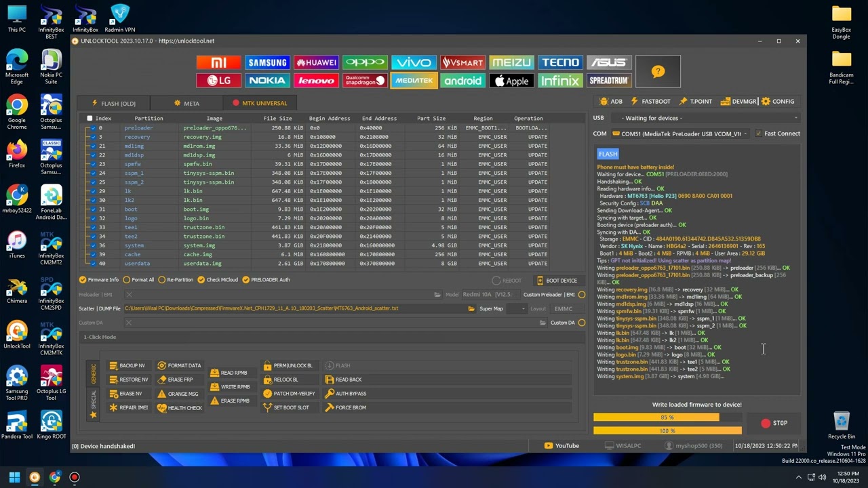
Task: Click the 85% write progress bar
Action: (x=667, y=418)
